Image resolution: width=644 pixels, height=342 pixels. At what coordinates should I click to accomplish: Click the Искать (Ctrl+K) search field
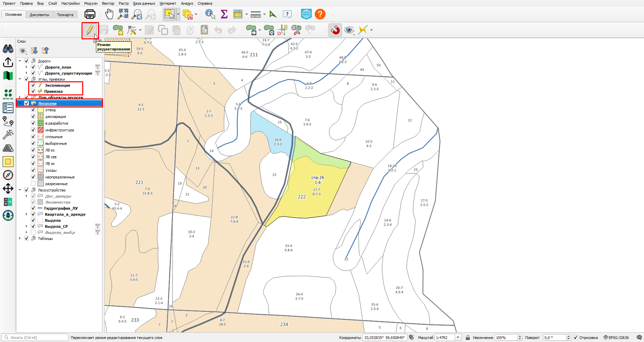(35, 337)
